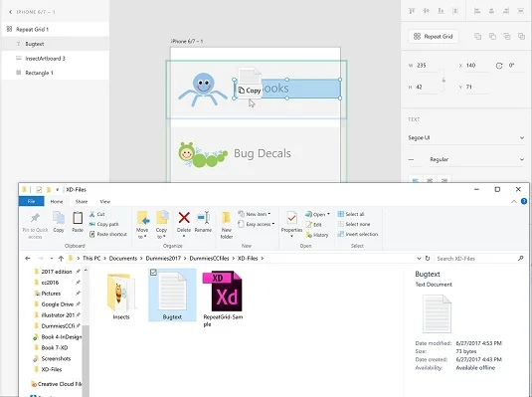Open the Open dropdown in ribbon

point(317,214)
